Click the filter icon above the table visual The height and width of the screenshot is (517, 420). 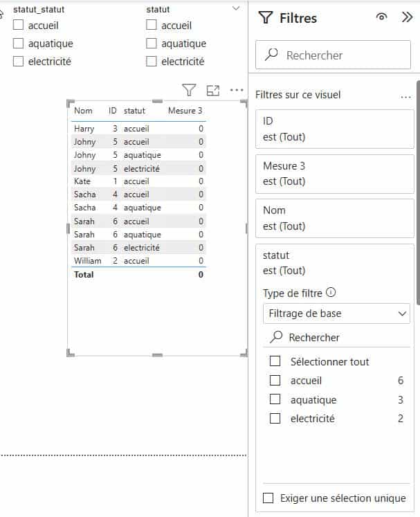pyautogui.click(x=189, y=90)
